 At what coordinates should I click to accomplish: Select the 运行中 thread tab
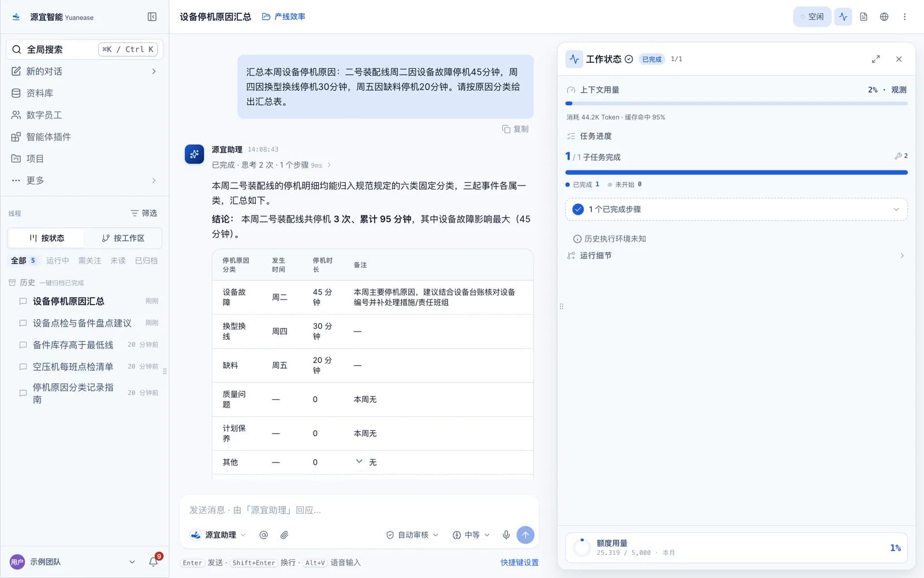(58, 261)
